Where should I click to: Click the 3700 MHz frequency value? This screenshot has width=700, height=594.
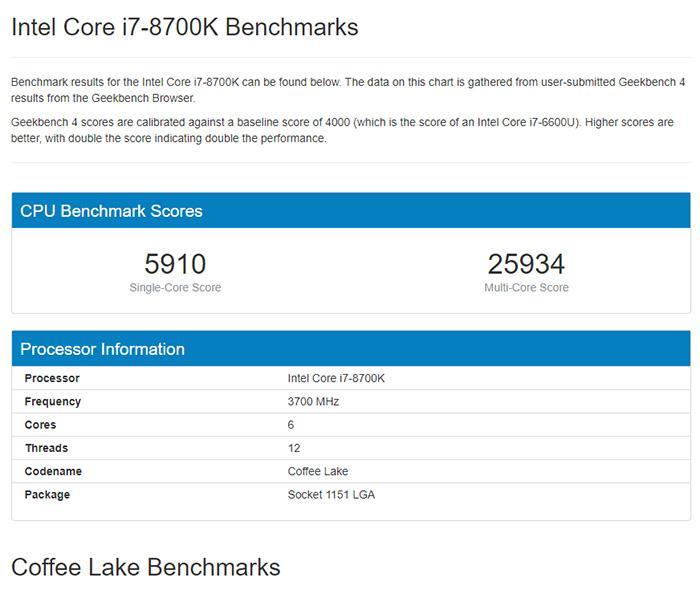pyautogui.click(x=313, y=402)
